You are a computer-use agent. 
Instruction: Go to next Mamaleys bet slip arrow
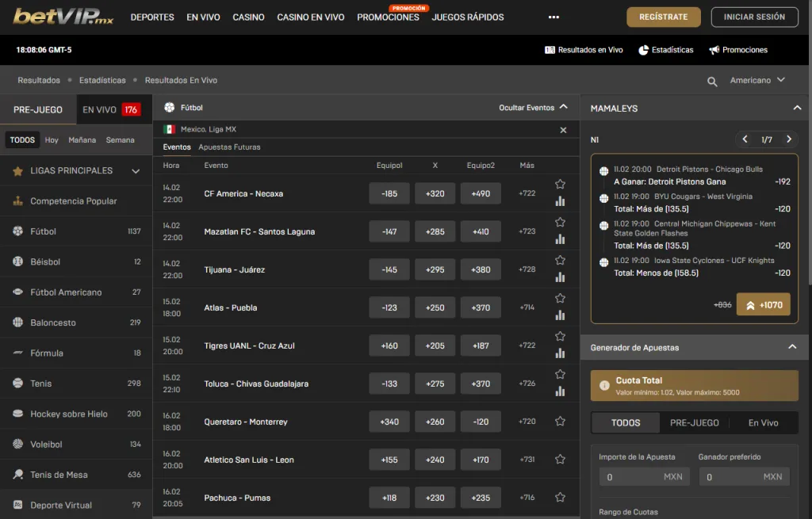[788, 139]
